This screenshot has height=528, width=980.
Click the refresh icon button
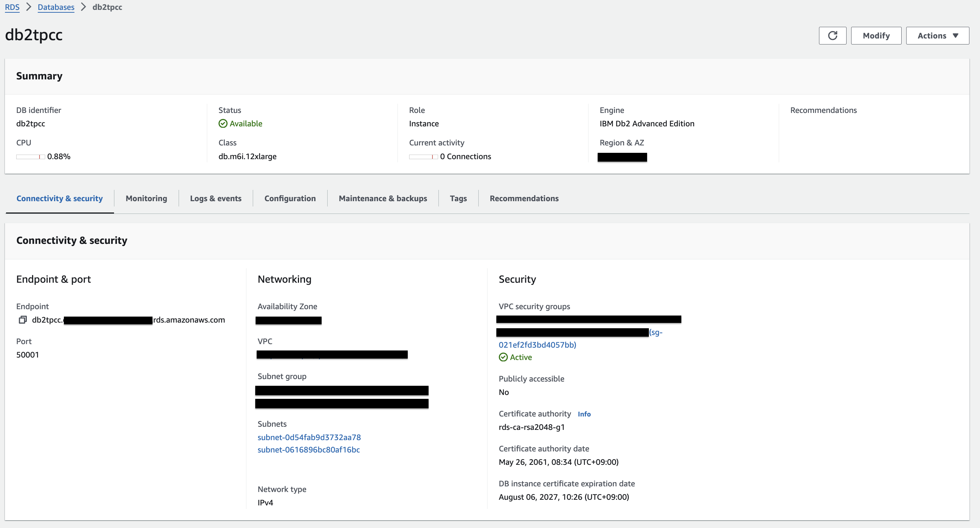832,36
